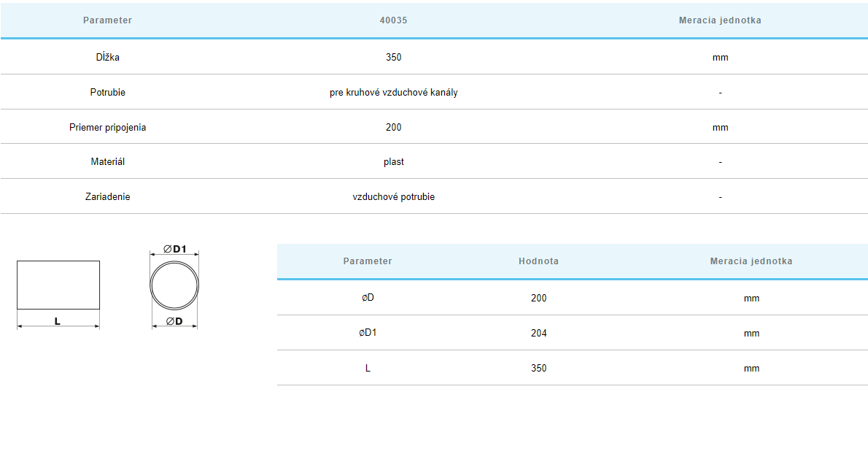Select the Dĺžka row label
The width and height of the screenshot is (868, 473).
107,57
